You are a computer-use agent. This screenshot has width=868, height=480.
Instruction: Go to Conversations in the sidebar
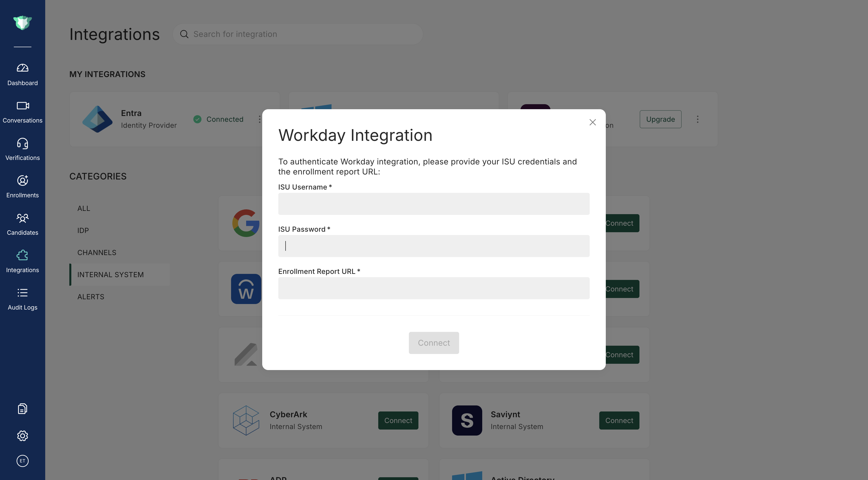pos(23,112)
